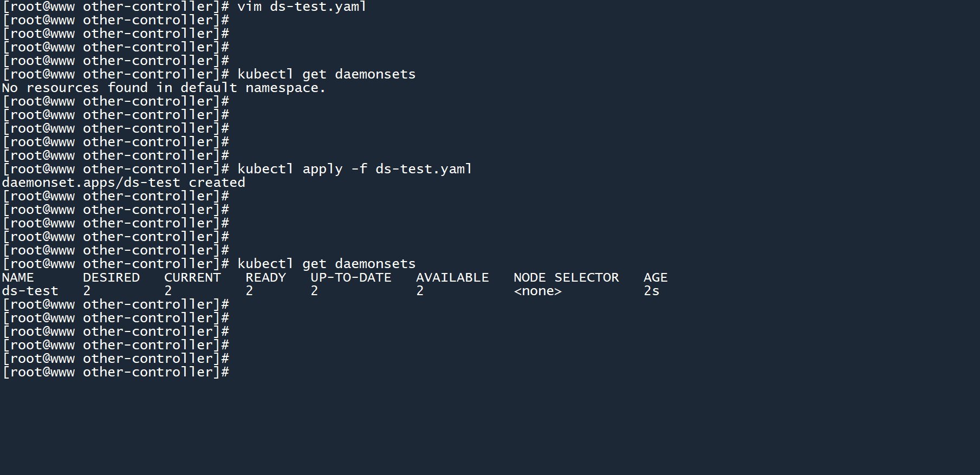Image resolution: width=980 pixels, height=475 pixels.
Task: Click the 'daemonset.apps/ds-test created' message
Action: 124,183
